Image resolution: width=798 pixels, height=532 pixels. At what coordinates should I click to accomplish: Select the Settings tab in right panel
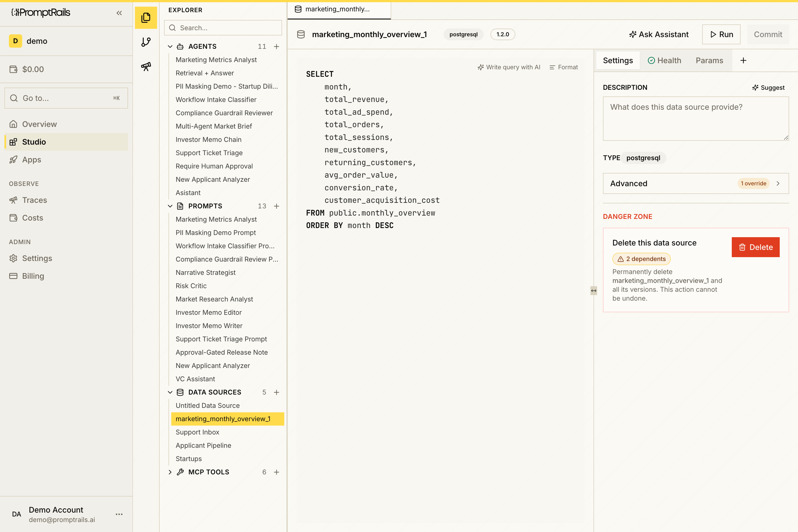tap(618, 60)
